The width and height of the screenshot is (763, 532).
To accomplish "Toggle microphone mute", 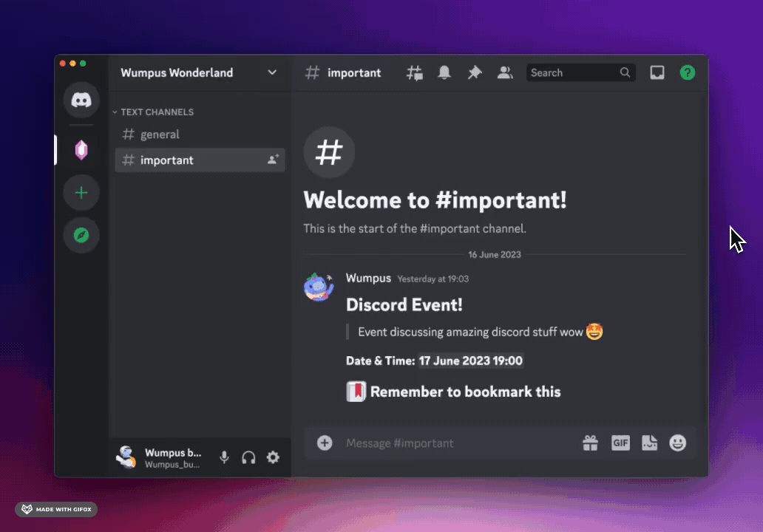I will tap(224, 457).
